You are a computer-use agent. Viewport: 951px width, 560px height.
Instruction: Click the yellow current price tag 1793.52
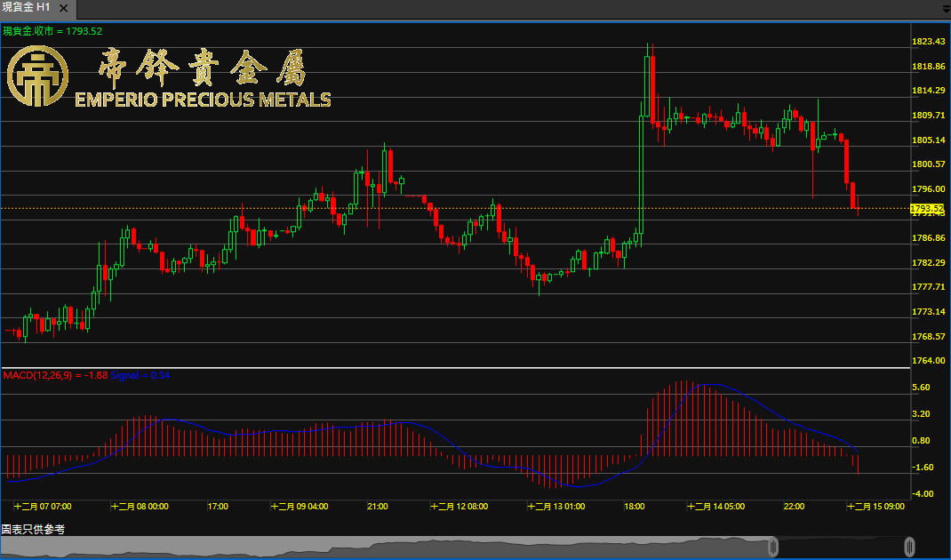[x=926, y=209]
